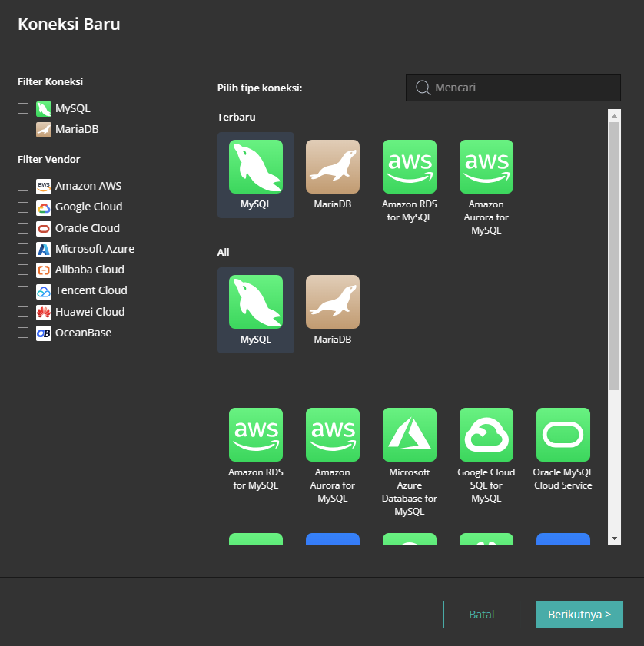Click OceanBase logo in vendor filter
This screenshot has height=646, width=644.
(44, 333)
